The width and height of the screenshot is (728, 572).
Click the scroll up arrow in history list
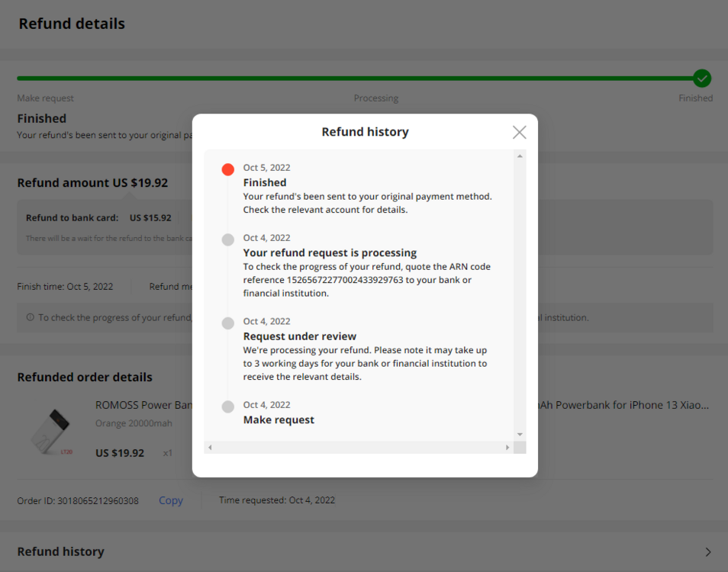(520, 156)
